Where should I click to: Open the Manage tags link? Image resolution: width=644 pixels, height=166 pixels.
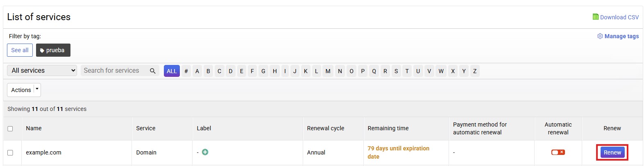[621, 36]
